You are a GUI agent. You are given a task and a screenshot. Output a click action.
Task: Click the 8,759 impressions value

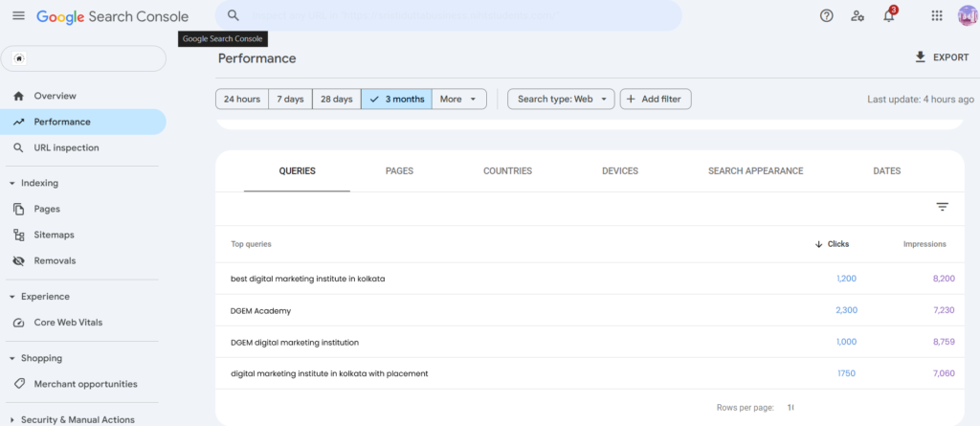(x=944, y=342)
